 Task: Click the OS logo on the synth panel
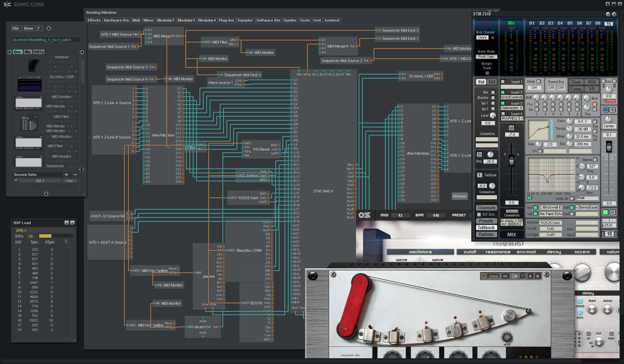point(364,215)
